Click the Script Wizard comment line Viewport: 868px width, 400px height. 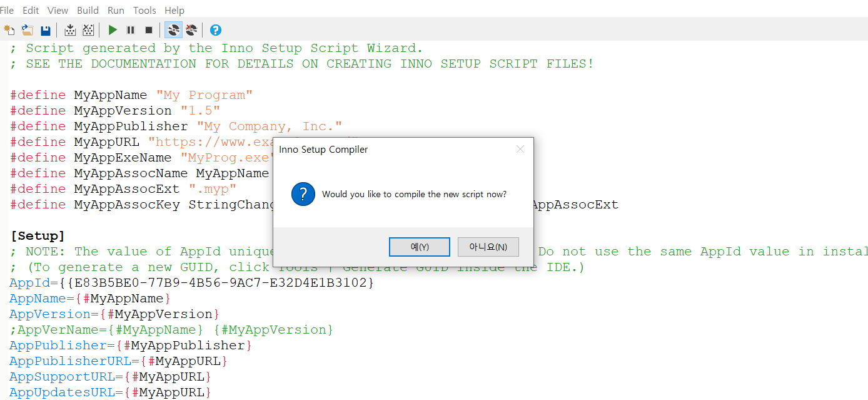pos(216,48)
